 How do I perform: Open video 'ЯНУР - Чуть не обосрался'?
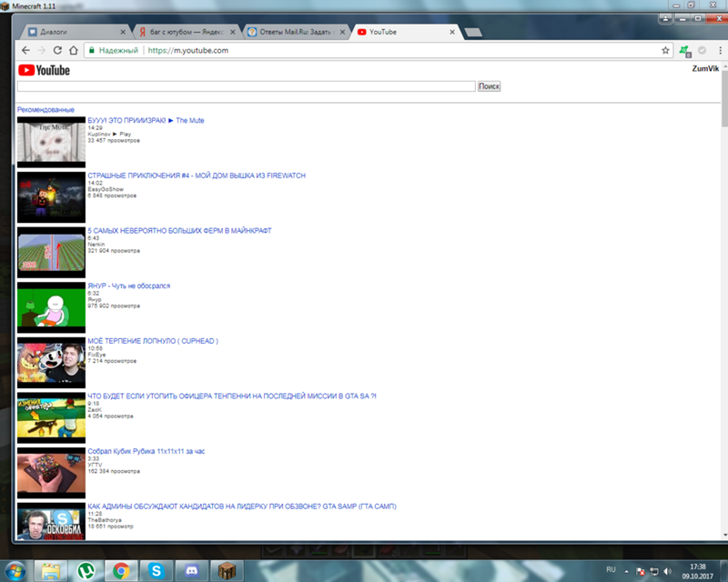(129, 286)
